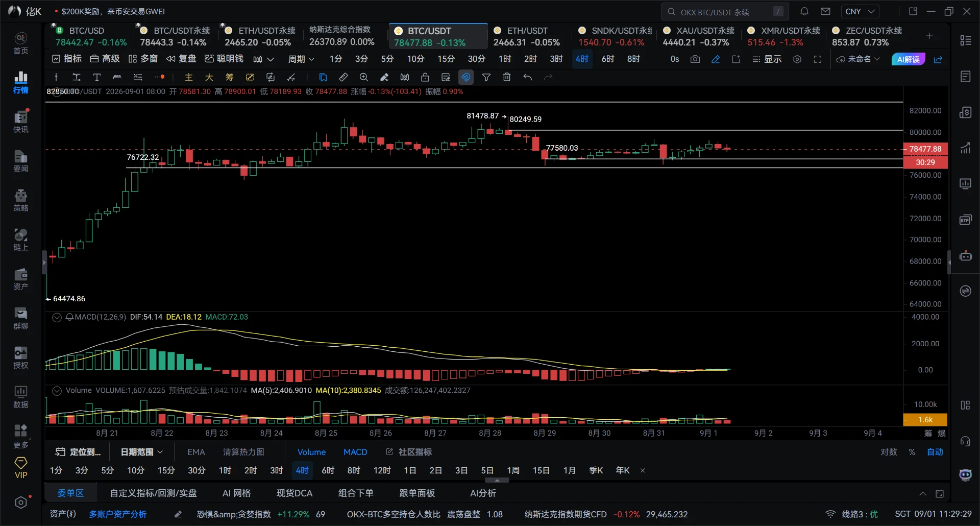
Task: Open the 群聊 group chat sidebar section
Action: pyautogui.click(x=20, y=318)
